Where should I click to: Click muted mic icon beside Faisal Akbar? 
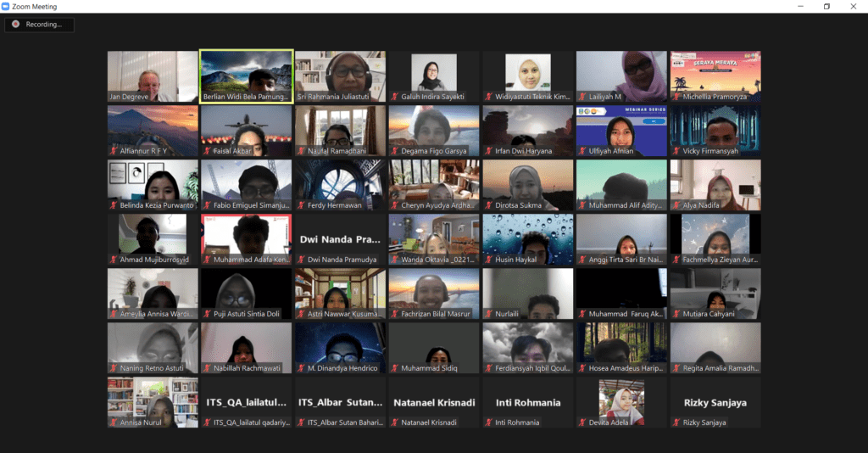[207, 151]
